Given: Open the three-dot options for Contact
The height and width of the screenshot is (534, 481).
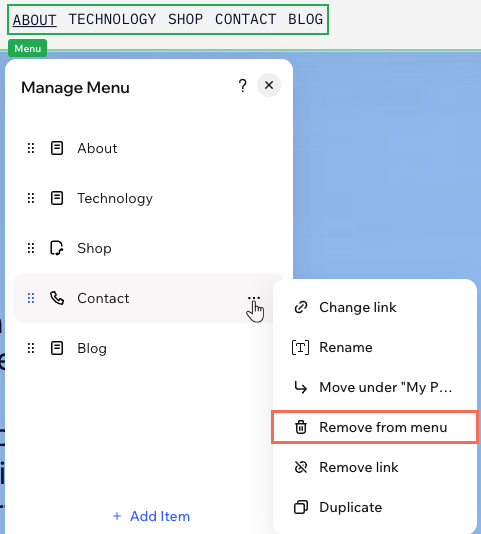Looking at the screenshot, I should click(254, 298).
